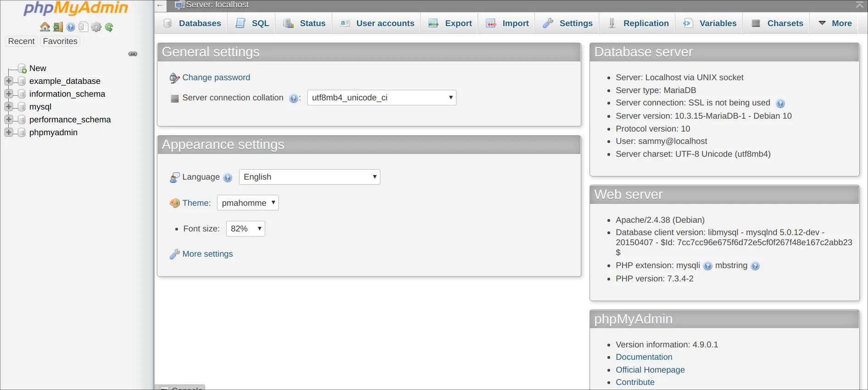Expand the example_database tree node

coord(8,81)
